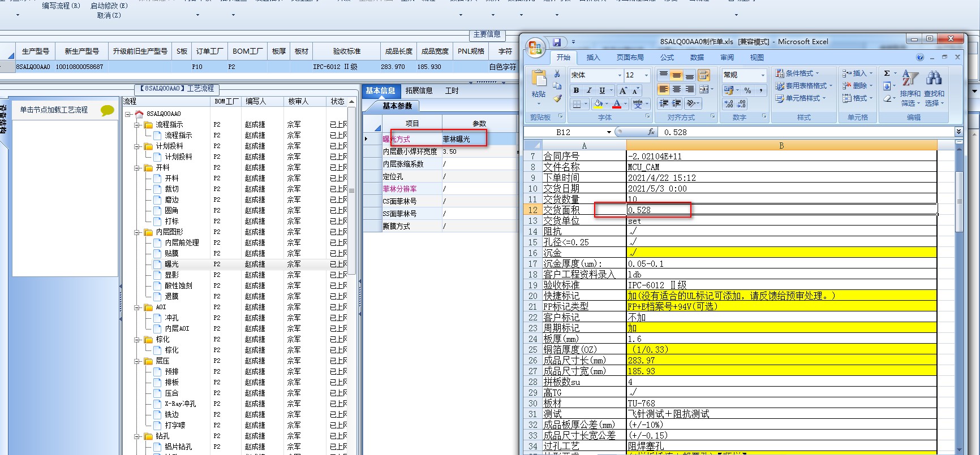This screenshot has height=455, width=980.
Task: Collapse the 内层图形 folder node
Action: 137,232
